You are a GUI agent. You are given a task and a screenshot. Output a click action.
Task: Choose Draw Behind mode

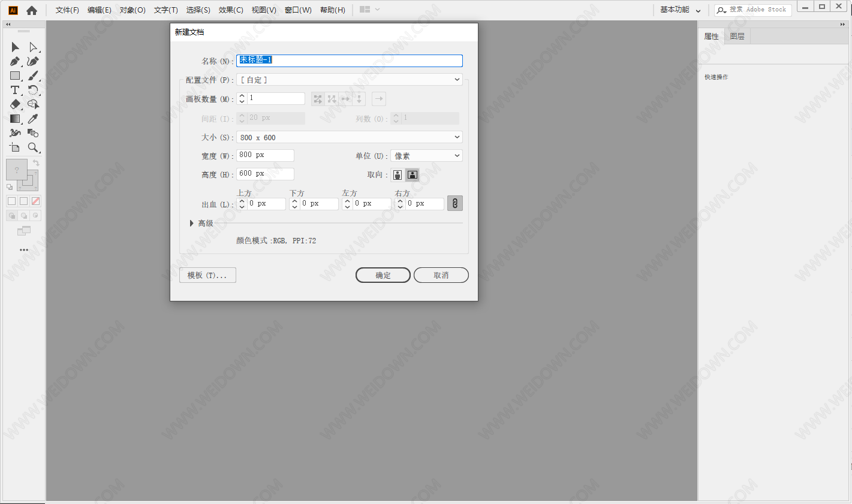point(23,216)
